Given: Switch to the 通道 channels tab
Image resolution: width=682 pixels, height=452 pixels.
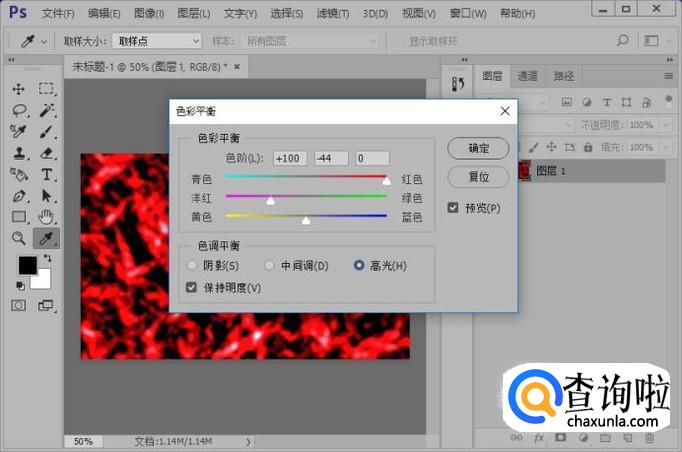Looking at the screenshot, I should click(x=527, y=76).
